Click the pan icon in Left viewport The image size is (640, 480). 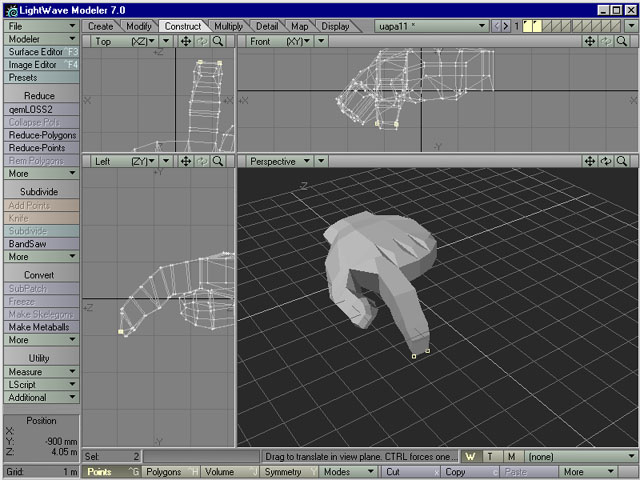point(184,160)
